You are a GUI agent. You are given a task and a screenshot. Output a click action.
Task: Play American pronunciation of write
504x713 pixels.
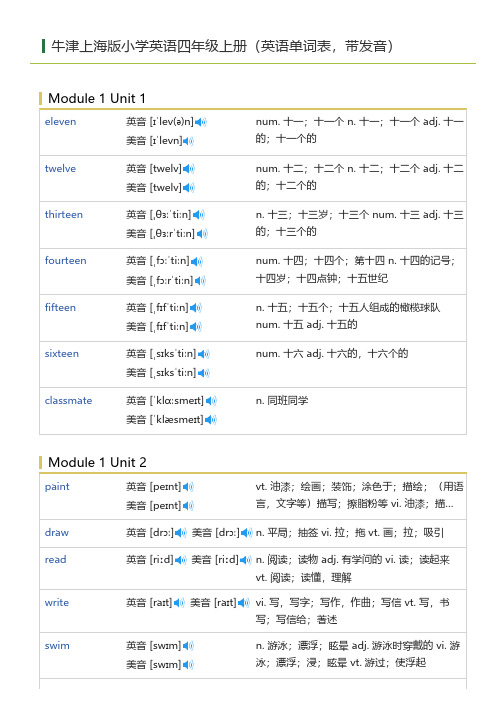point(244,603)
